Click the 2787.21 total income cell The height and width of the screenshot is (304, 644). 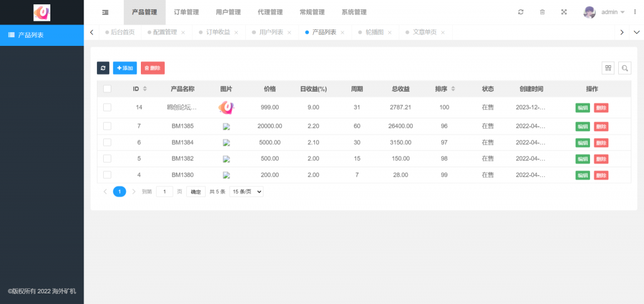tap(401, 107)
